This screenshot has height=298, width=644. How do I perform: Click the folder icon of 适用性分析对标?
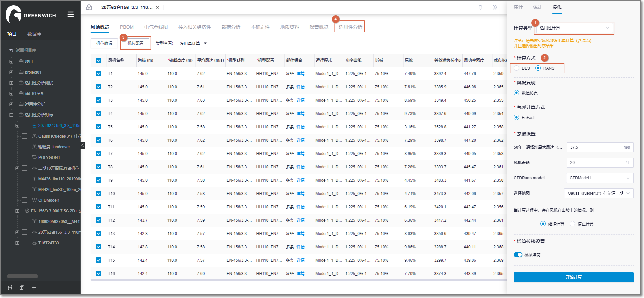[21, 115]
